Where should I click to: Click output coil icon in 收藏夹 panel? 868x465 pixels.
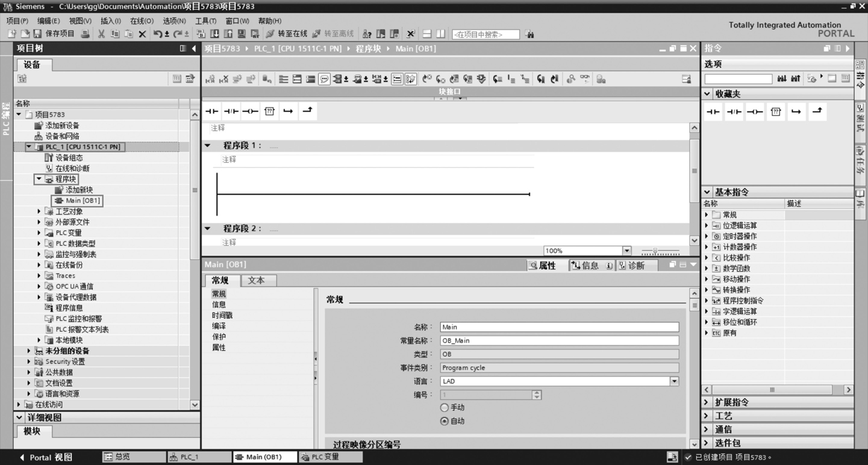(755, 112)
